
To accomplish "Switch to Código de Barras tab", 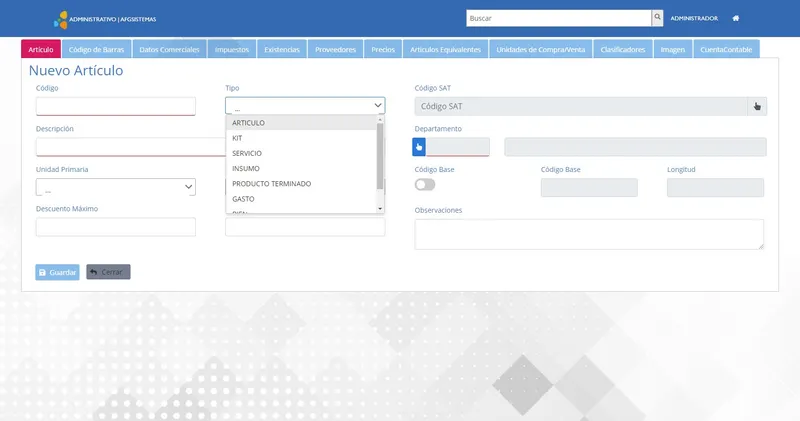I will click(96, 49).
